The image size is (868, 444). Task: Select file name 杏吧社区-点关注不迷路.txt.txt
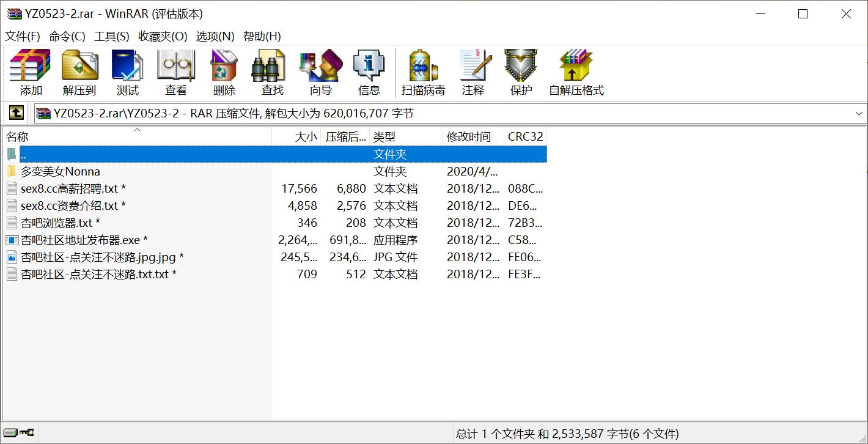[x=98, y=274]
